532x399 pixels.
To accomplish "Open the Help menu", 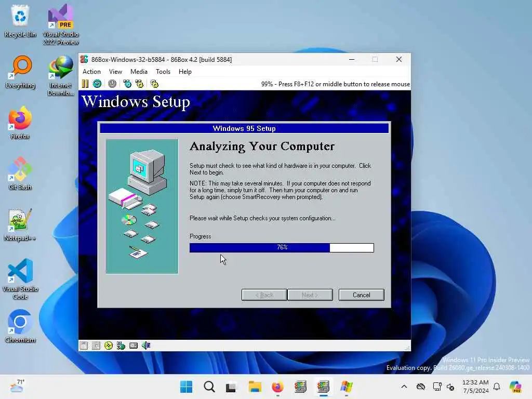I will 185,72.
